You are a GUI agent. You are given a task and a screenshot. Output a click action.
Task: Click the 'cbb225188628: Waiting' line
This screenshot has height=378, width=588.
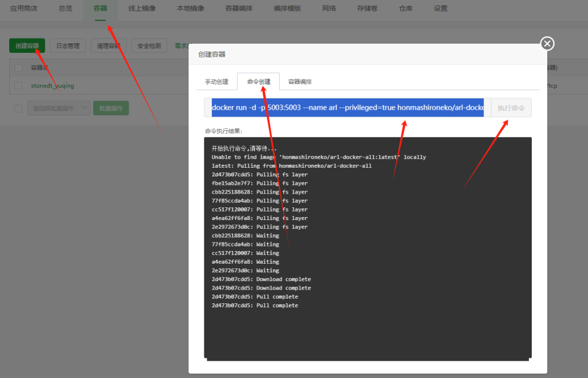coord(245,236)
